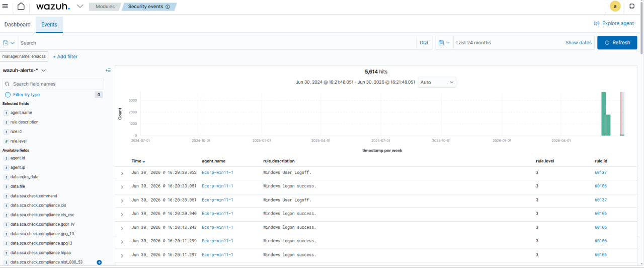Click the rule.description column header
Image resolution: width=644 pixels, height=268 pixels.
point(279,161)
